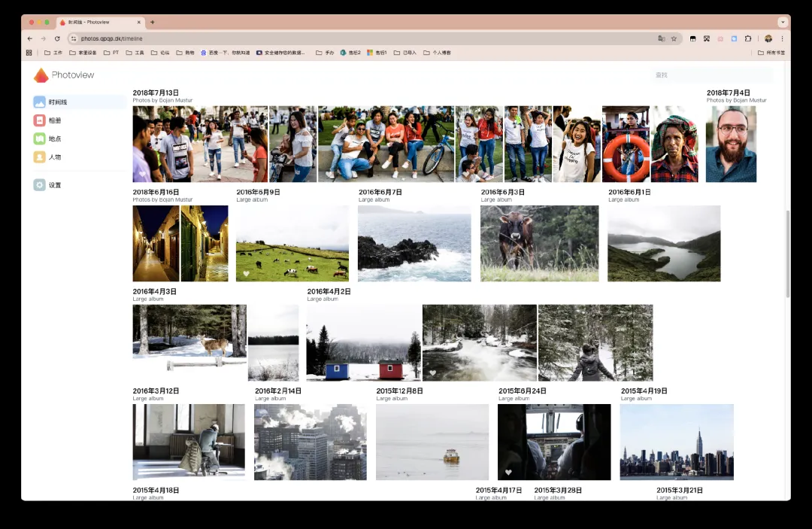Expand the 工作 bookmark folder
The width and height of the screenshot is (812, 529).
(x=53, y=53)
